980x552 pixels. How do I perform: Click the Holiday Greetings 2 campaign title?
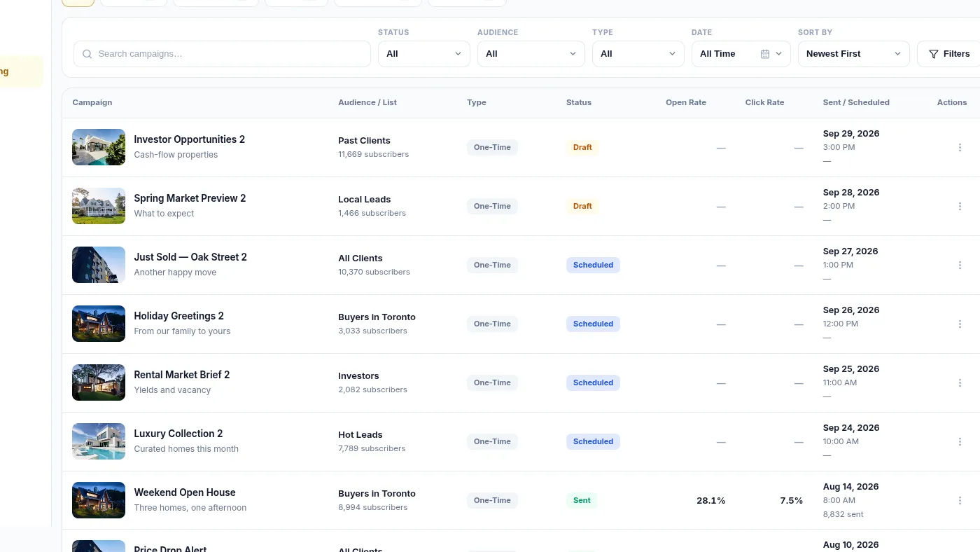tap(179, 316)
